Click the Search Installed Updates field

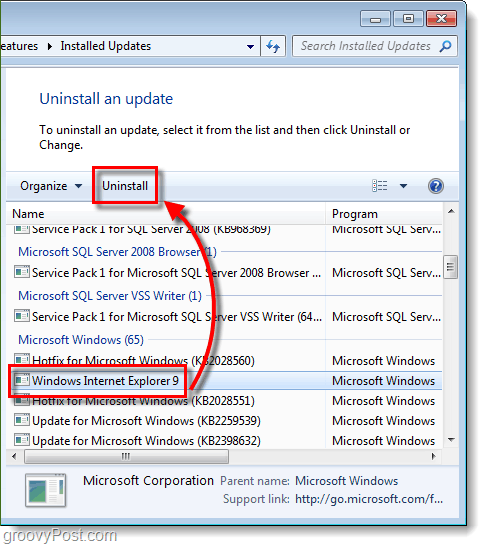click(366, 46)
